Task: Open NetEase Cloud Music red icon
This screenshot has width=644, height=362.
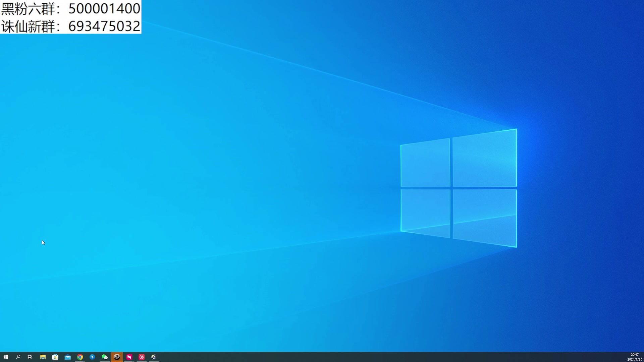Action: click(142, 357)
